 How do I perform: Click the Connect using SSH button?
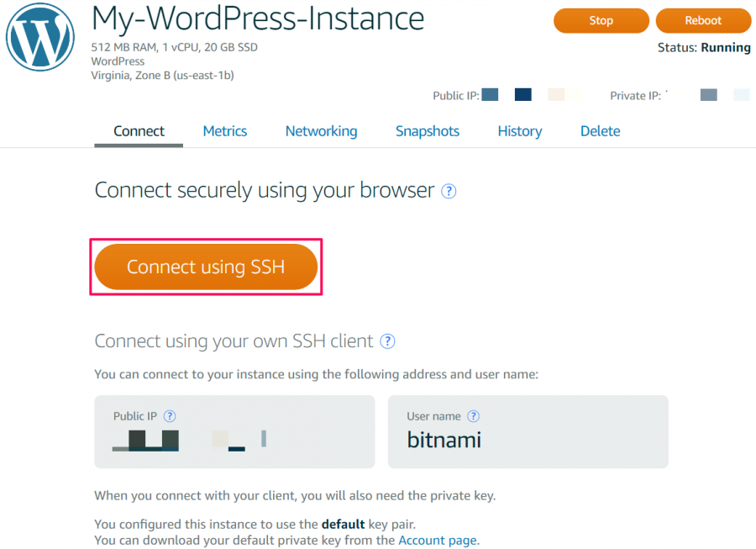tap(206, 267)
